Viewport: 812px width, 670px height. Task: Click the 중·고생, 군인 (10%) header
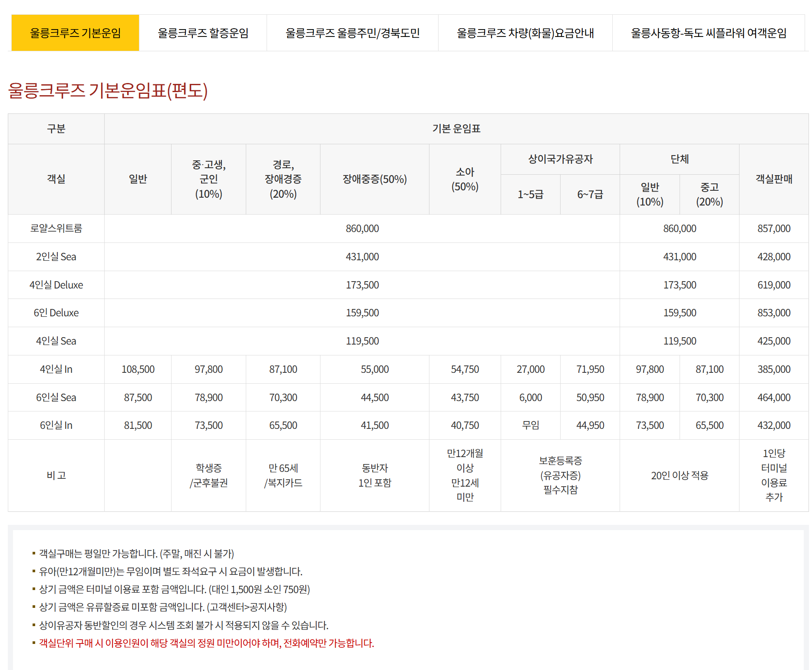coord(208,179)
